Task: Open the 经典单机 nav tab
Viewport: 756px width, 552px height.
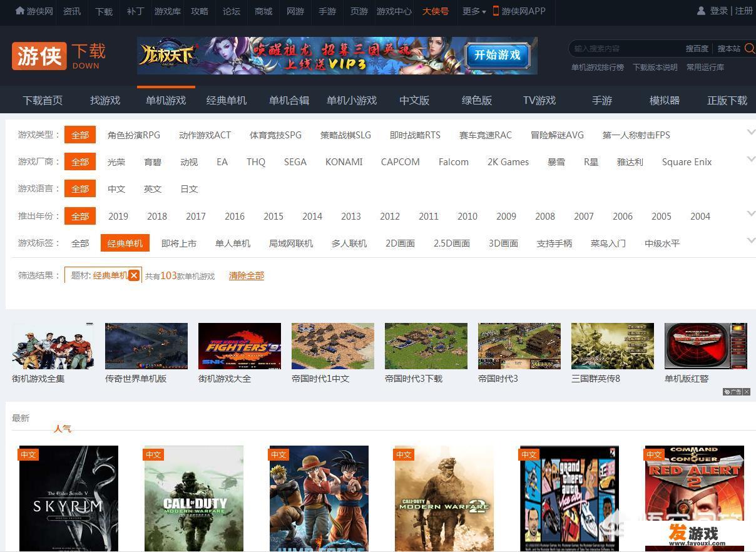Action: point(227,100)
